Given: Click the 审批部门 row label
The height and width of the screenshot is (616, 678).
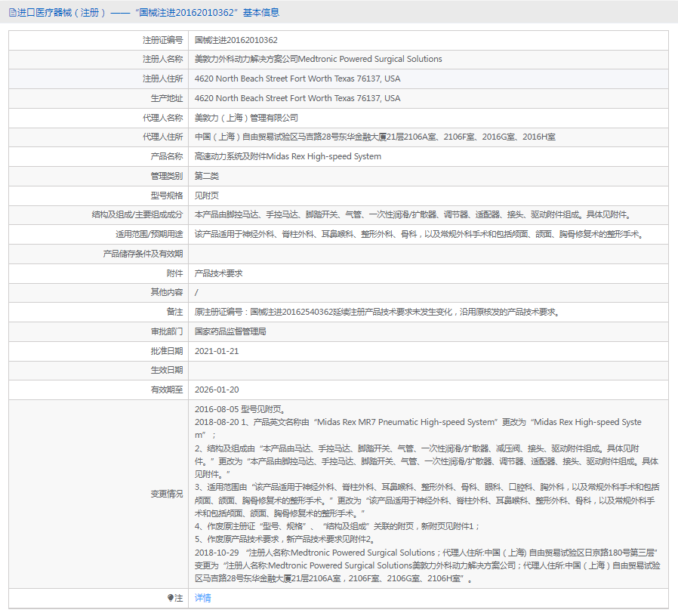Looking at the screenshot, I should point(167,331).
